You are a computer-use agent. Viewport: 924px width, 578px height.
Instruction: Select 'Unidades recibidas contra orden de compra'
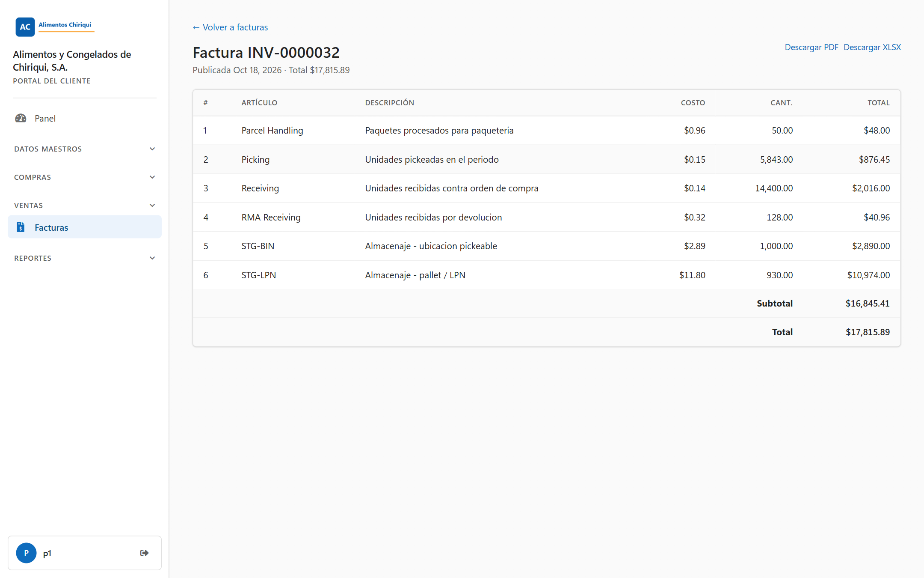[x=452, y=188]
